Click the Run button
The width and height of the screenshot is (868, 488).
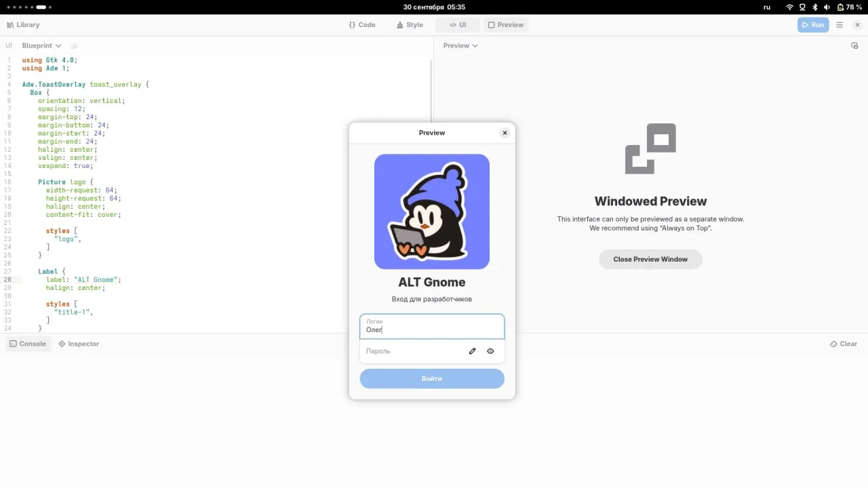click(x=813, y=24)
